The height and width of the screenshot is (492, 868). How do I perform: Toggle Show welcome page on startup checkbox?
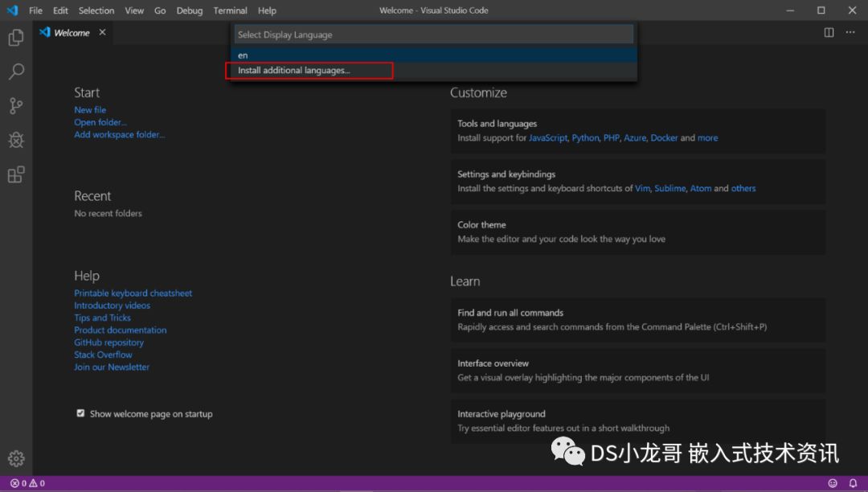tap(81, 413)
